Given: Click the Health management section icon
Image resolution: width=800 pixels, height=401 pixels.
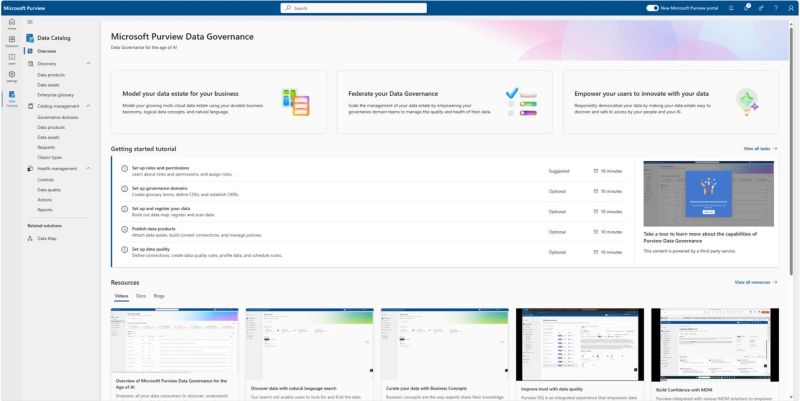Looking at the screenshot, I should (x=31, y=168).
